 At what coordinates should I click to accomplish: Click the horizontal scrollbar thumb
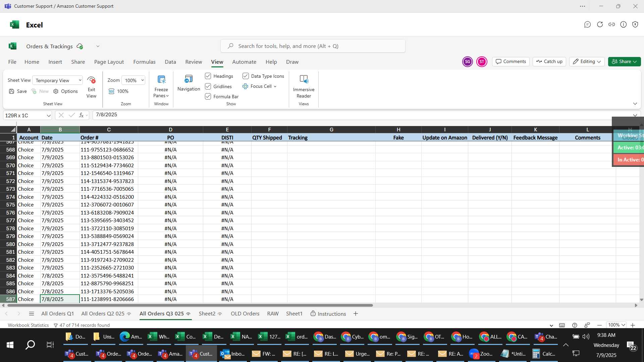(x=190, y=305)
